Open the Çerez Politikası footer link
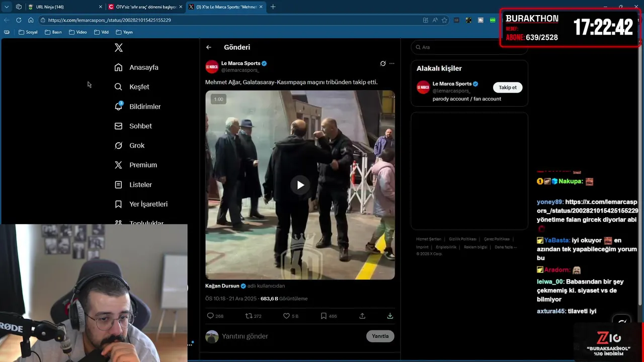 [497, 239]
